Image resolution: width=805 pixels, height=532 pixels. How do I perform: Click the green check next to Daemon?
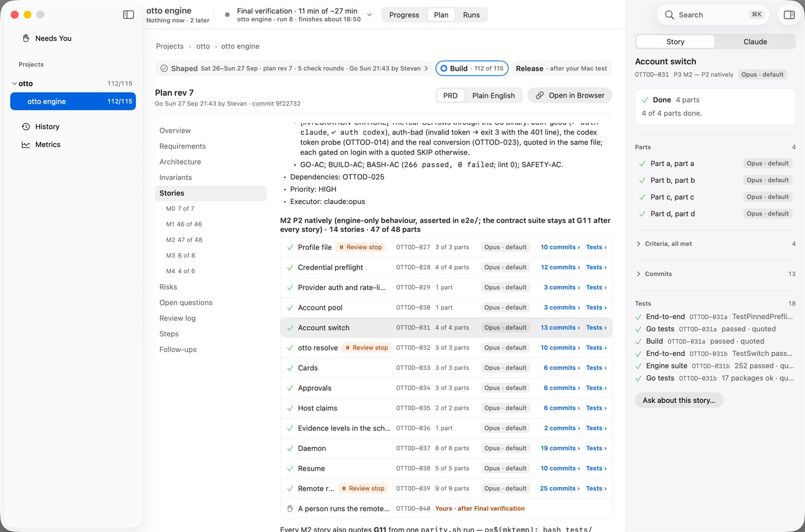point(290,448)
